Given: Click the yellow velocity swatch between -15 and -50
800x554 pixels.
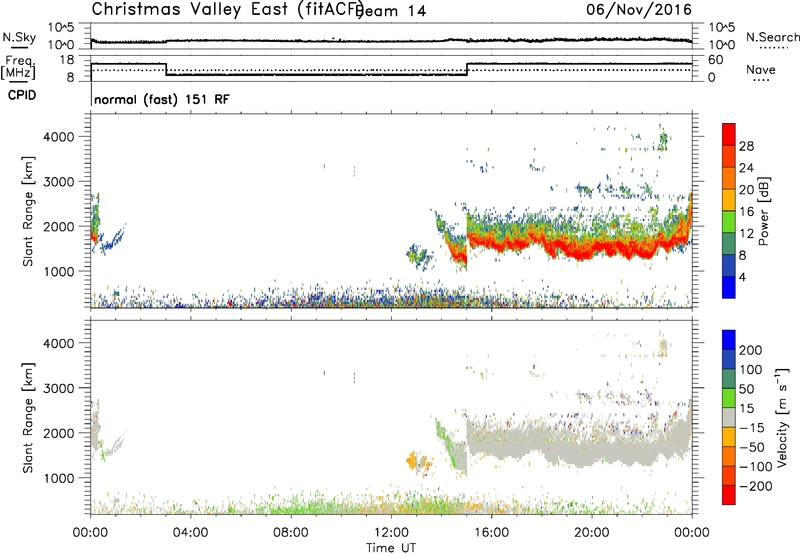Looking at the screenshot, I should coord(729,437).
